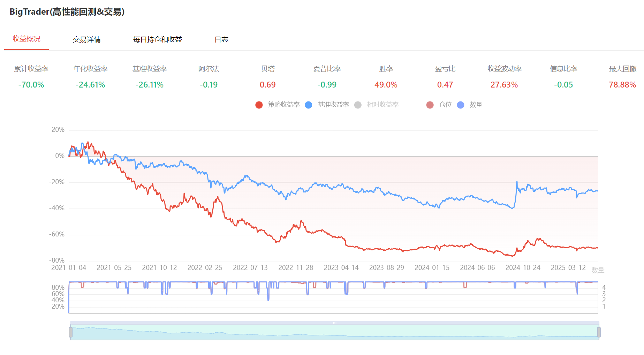Screen dimensions: 644x355
Task: Click the right handle of the range slider
Action: point(599,332)
